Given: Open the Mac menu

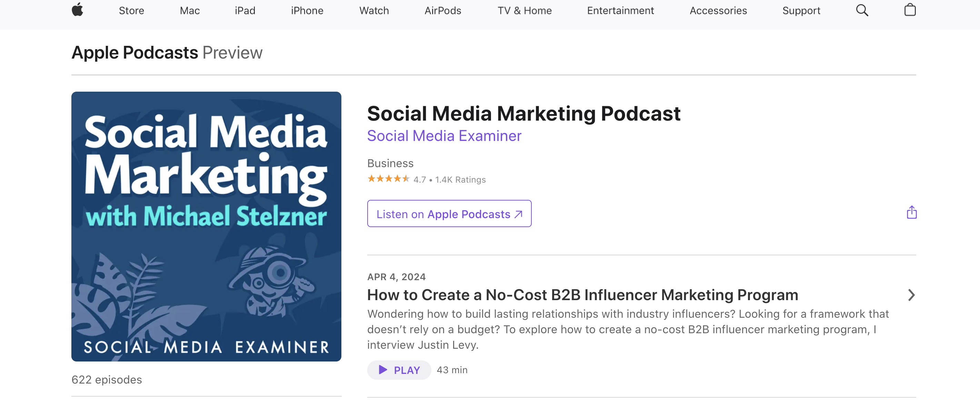Looking at the screenshot, I should tap(189, 11).
